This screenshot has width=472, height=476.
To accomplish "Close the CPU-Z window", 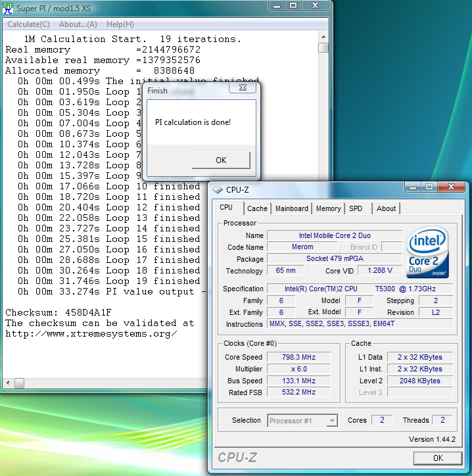I will [451, 187].
